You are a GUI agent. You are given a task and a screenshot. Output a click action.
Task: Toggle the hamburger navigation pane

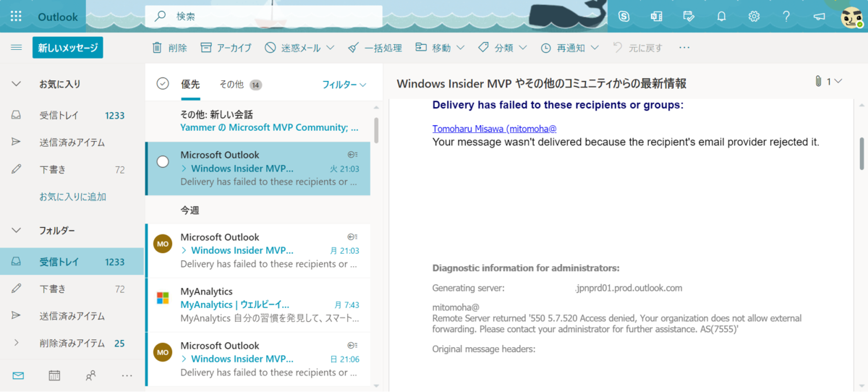[x=16, y=48]
